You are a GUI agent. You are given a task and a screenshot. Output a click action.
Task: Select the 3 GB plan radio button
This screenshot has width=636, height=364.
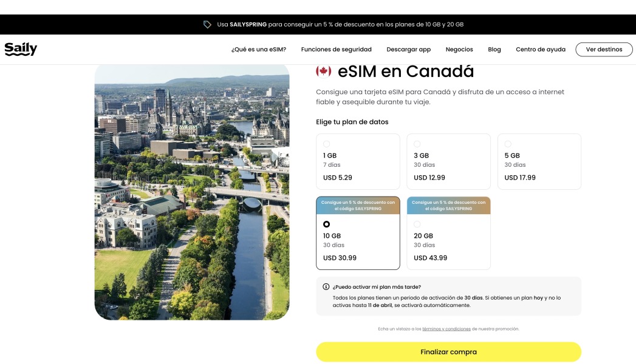click(417, 144)
